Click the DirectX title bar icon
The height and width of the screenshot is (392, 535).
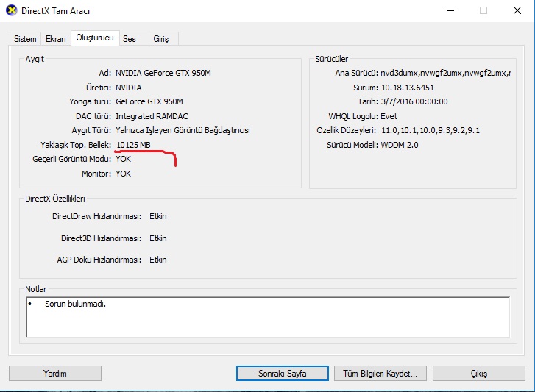point(12,10)
